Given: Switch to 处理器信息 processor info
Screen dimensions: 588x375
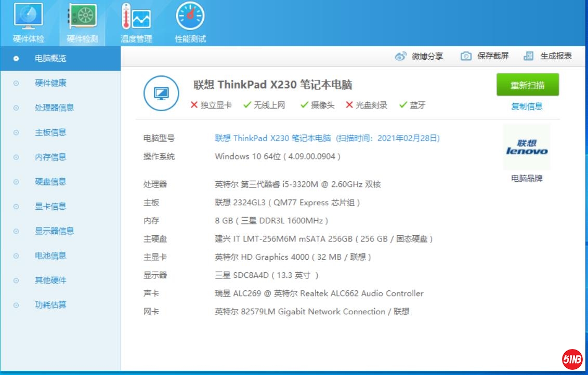Looking at the screenshot, I should 54,108.
